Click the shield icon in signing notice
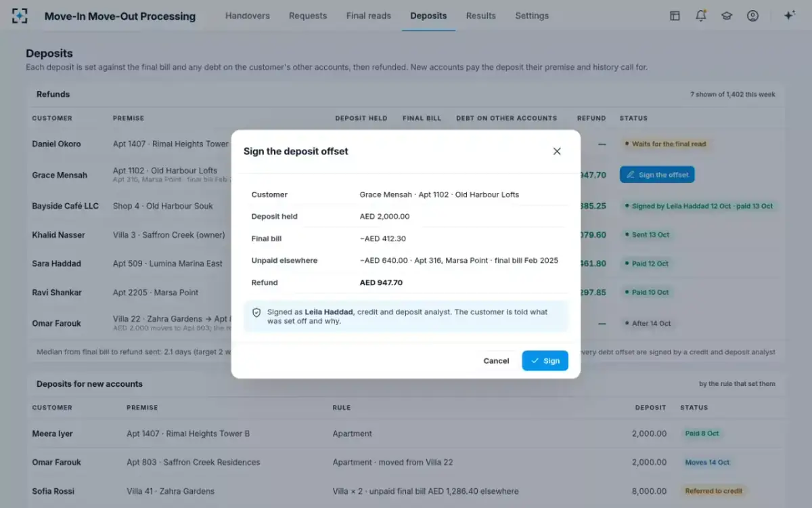The image size is (812, 508). coord(256,312)
